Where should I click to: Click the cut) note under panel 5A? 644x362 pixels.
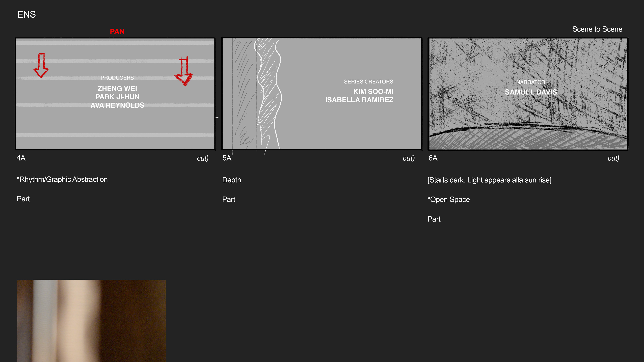pos(409,158)
